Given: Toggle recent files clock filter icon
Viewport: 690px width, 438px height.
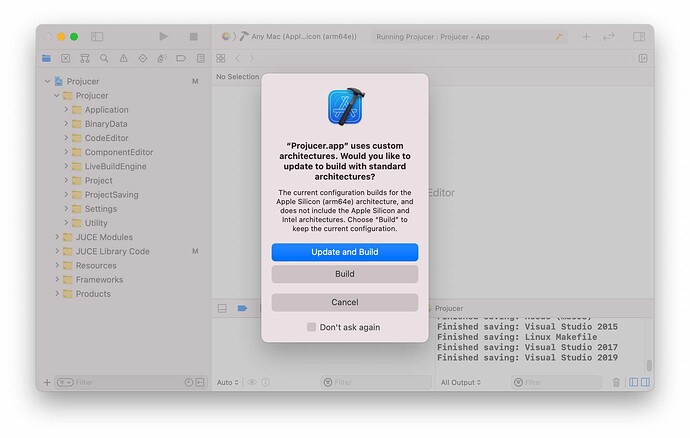Looking at the screenshot, I should pyautogui.click(x=189, y=382).
